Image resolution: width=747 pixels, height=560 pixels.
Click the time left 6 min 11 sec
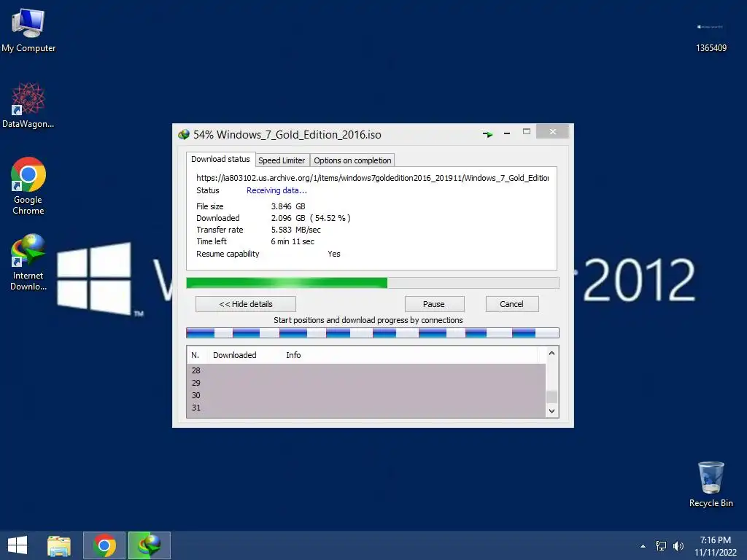tap(293, 242)
